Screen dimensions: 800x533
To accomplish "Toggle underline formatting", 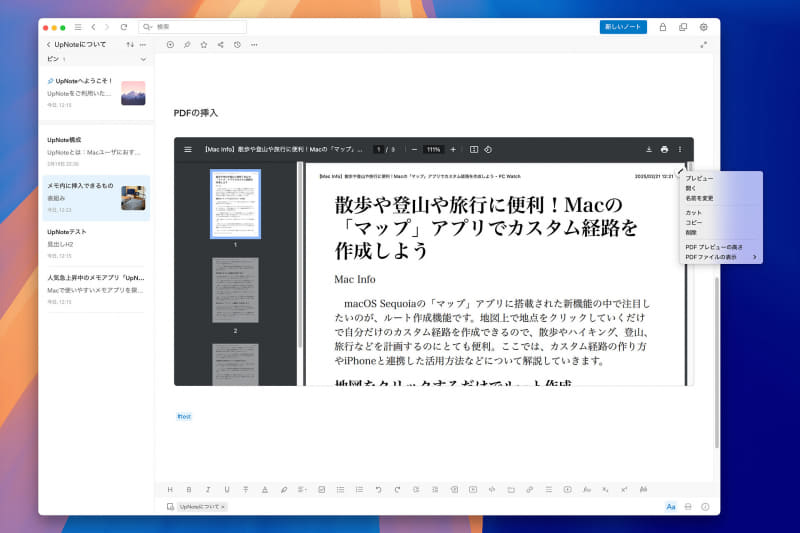I will point(227,490).
